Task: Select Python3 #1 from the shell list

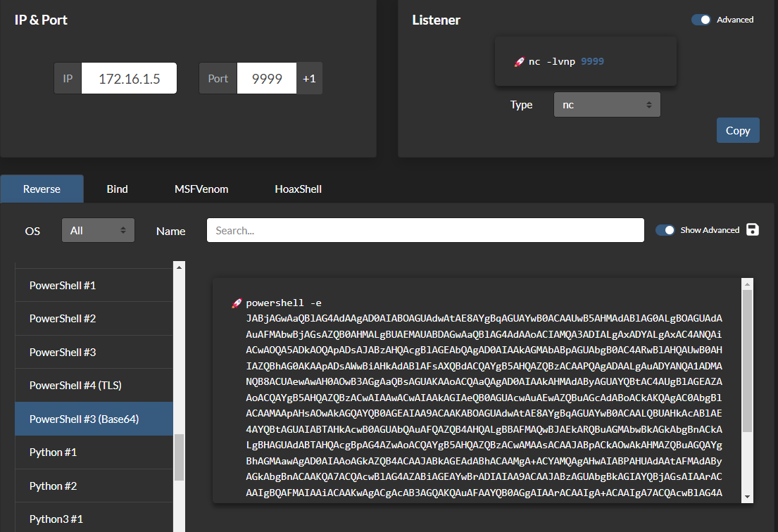Action: tap(94, 519)
